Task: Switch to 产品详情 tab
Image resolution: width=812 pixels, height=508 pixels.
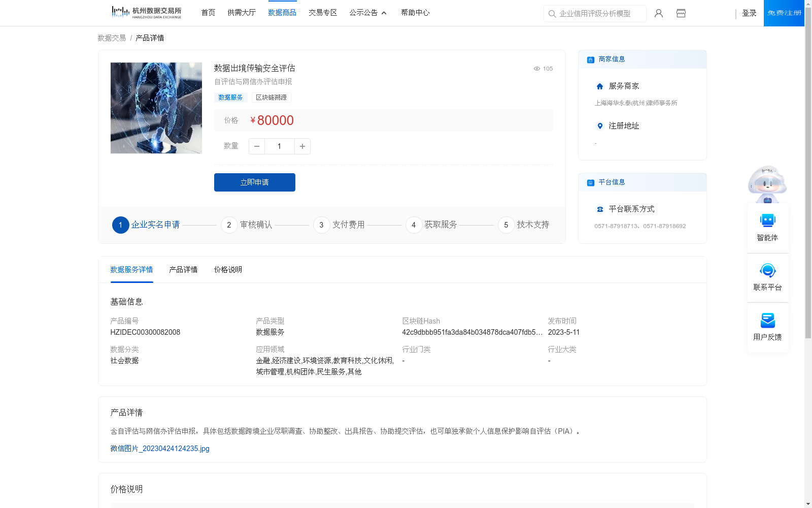Action: pos(183,270)
